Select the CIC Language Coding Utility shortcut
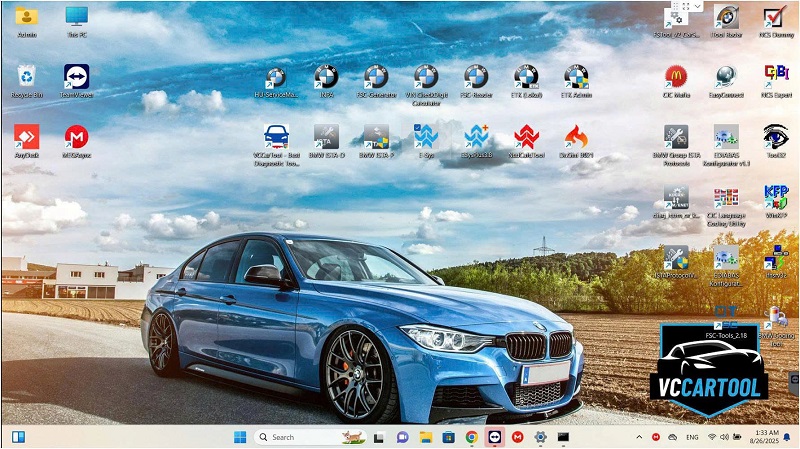800x449 pixels. (727, 207)
